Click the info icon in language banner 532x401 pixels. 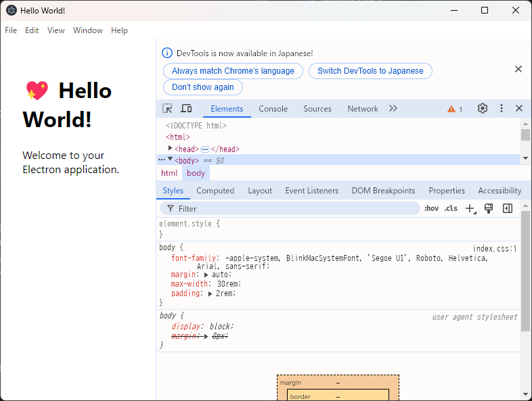click(x=167, y=53)
